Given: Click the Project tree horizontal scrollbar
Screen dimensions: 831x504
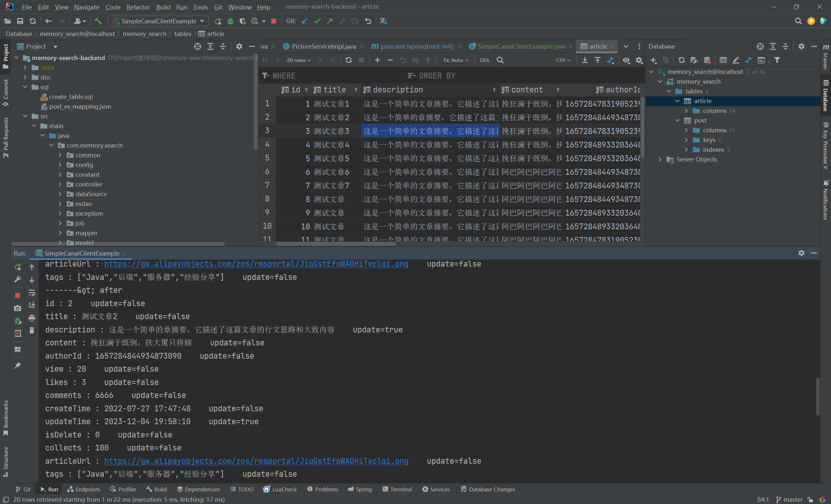Looking at the screenshot, I should point(118,244).
